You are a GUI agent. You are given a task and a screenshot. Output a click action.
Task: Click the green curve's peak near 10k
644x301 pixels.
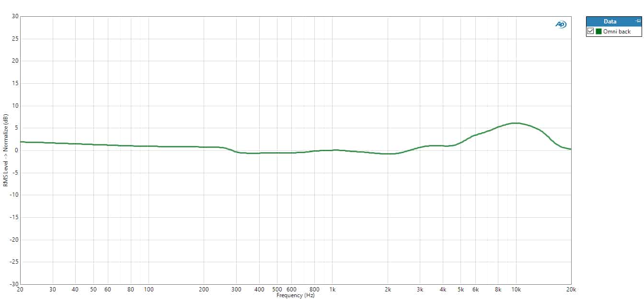coord(515,123)
